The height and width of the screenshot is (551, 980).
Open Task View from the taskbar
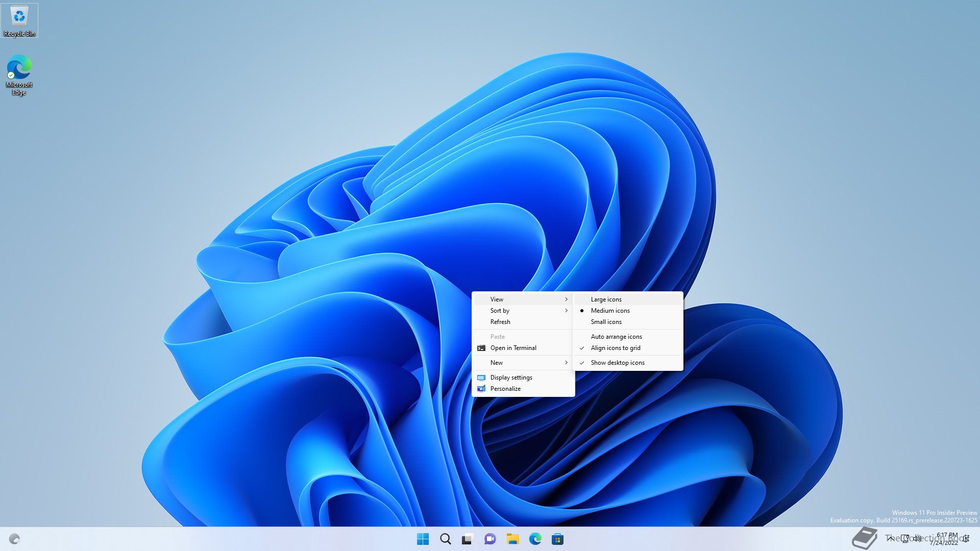pos(468,539)
